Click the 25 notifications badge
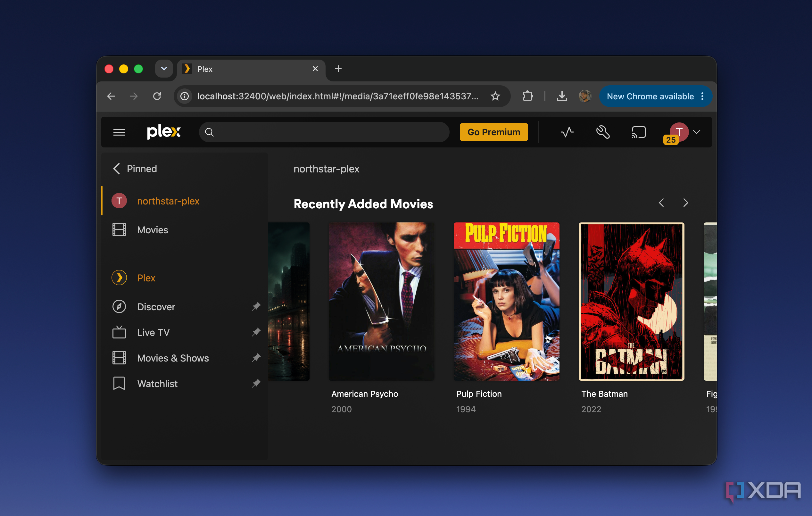Image resolution: width=812 pixels, height=516 pixels. (671, 140)
